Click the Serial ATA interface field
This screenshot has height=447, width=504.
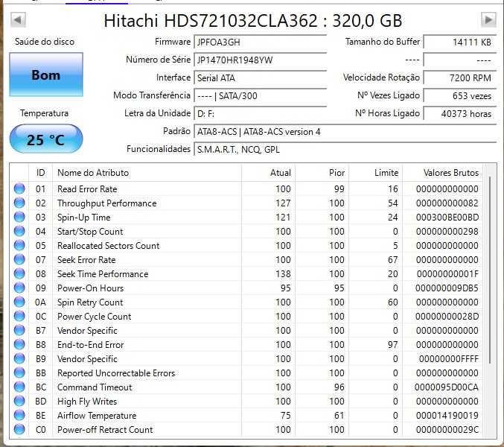pyautogui.click(x=260, y=77)
